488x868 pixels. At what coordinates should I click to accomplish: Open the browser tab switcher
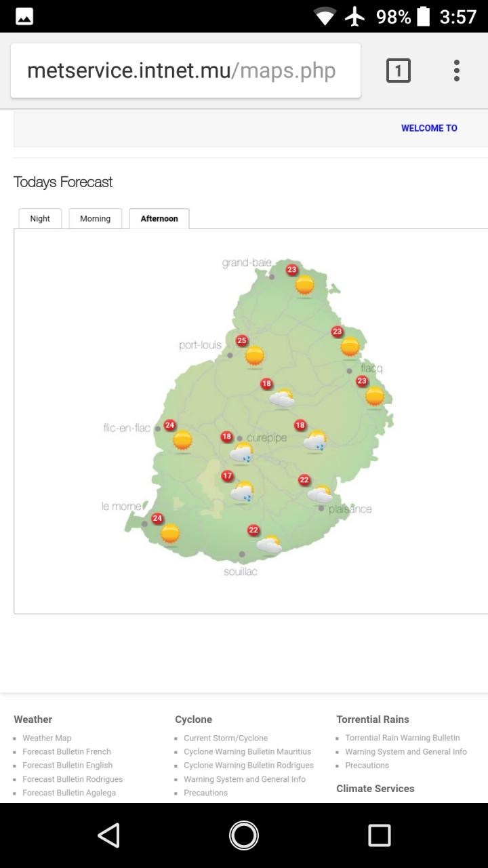pos(398,71)
